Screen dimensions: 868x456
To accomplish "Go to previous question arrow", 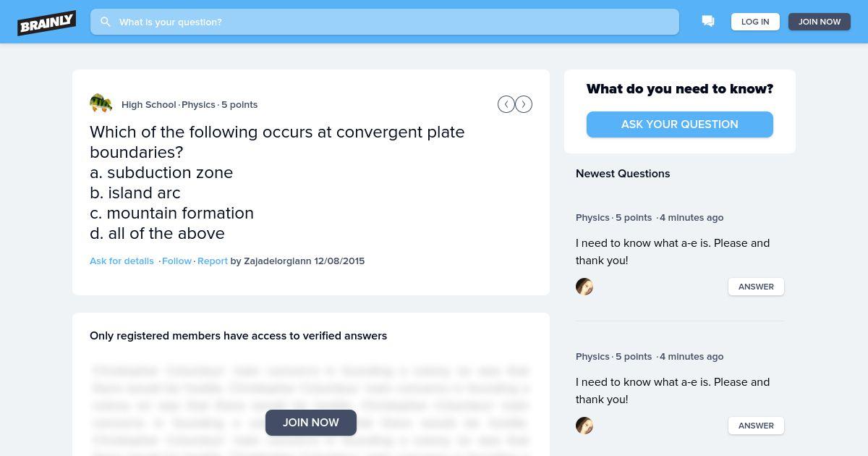I will tap(506, 104).
